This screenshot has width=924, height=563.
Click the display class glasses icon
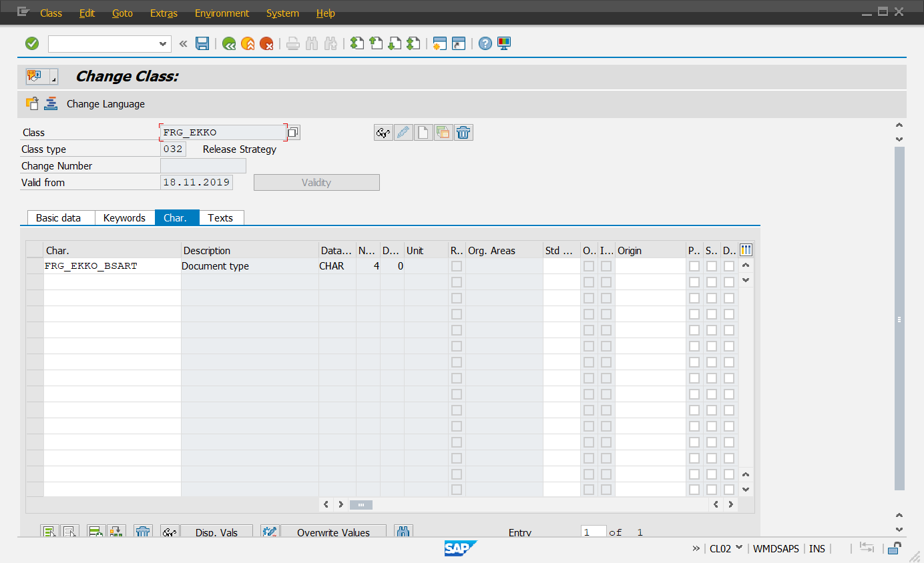[x=383, y=133]
